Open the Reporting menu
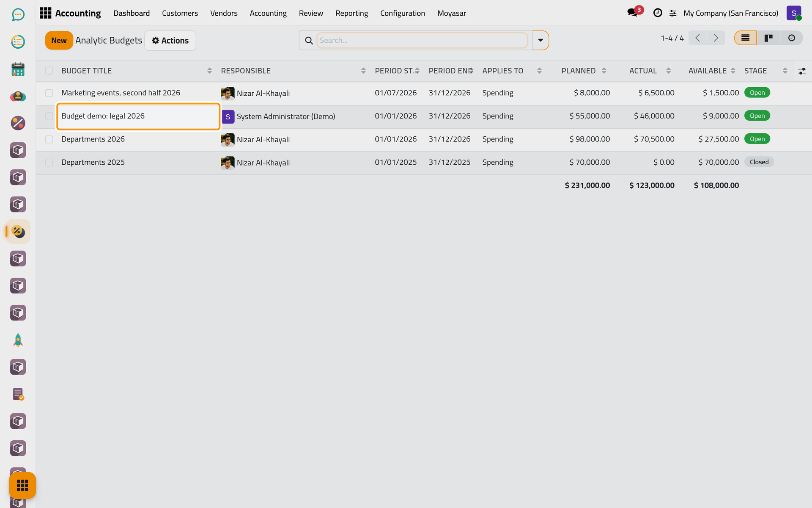Screen dimensions: 812x508 351,13
